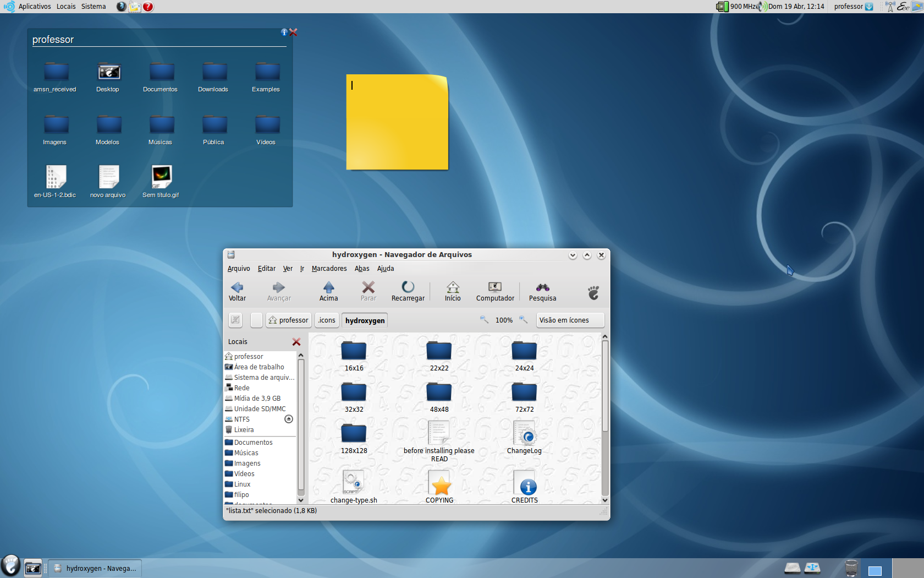Open filipo bookmark in sidebar
Viewport: 924px width, 578px height.
click(x=260, y=494)
